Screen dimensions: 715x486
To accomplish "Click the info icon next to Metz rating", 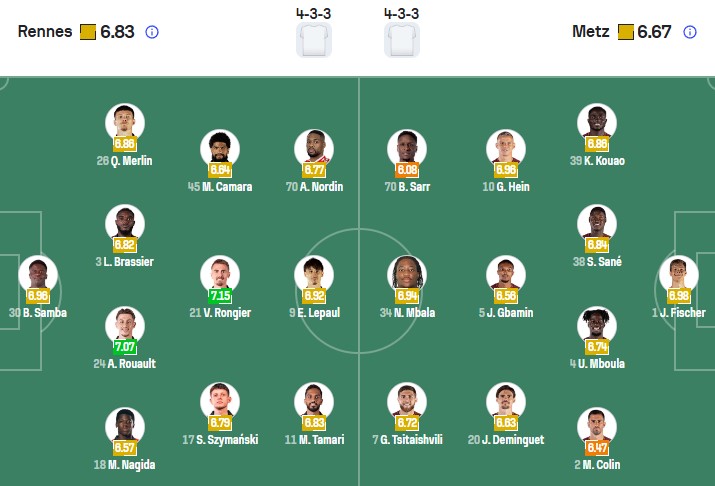I will (689, 32).
